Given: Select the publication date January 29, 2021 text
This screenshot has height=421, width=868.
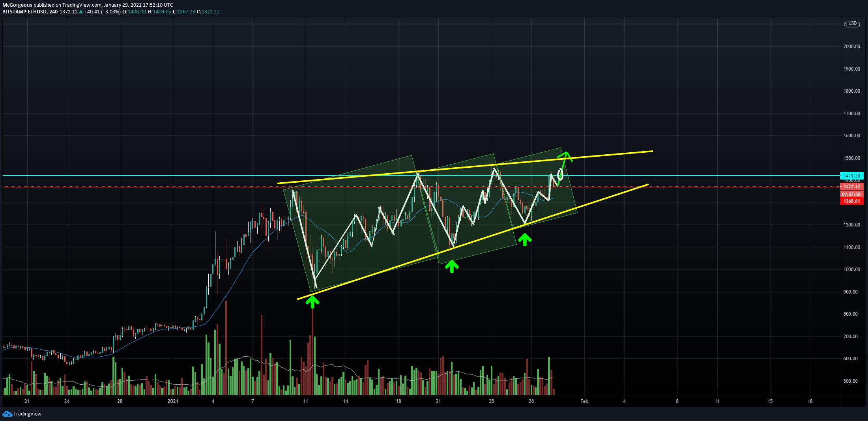Looking at the screenshot, I should pos(122,5).
